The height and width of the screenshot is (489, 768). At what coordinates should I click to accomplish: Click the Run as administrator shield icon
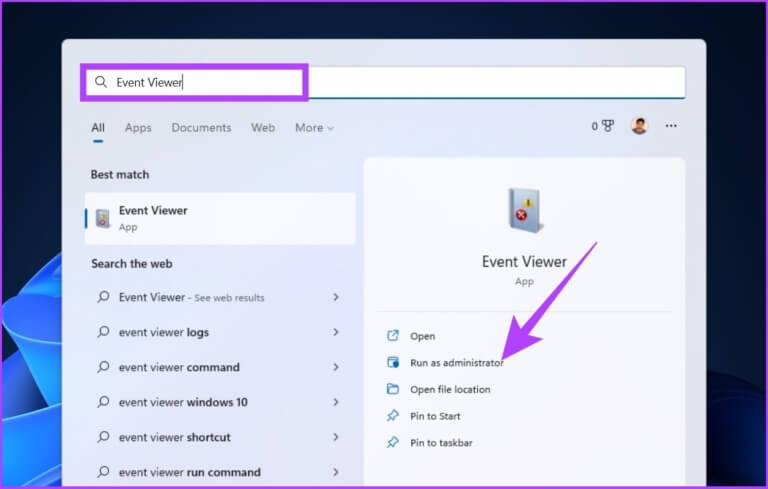tap(393, 362)
